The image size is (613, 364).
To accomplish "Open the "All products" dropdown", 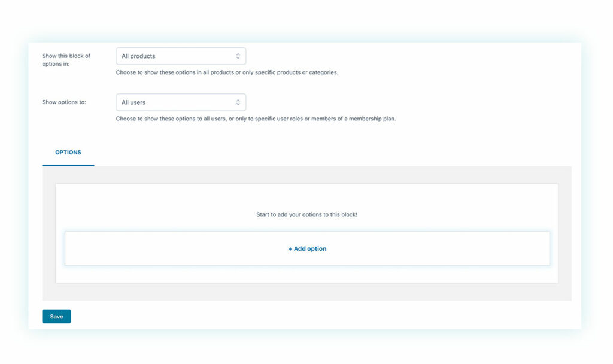I will point(180,56).
